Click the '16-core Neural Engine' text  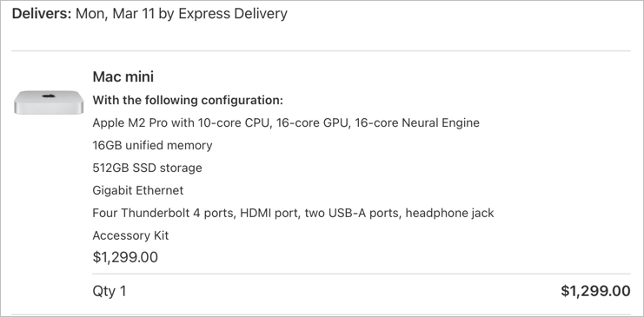(417, 122)
